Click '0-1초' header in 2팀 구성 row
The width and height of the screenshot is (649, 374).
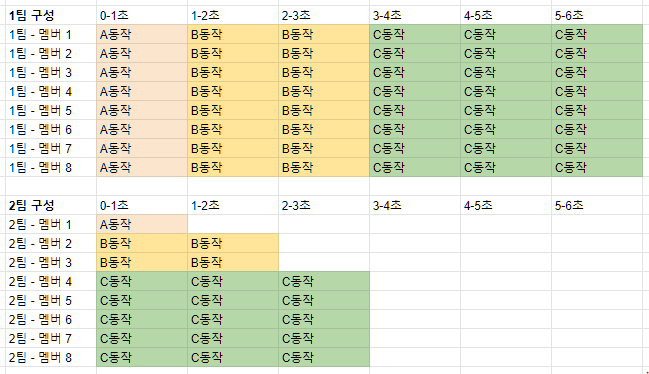tap(142, 205)
